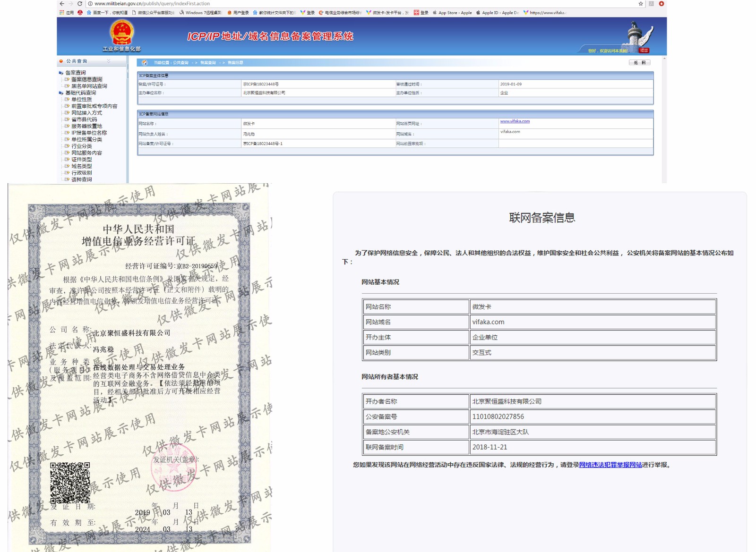Click the national emblem logo in header
This screenshot has width=756, height=552.
[x=122, y=33]
